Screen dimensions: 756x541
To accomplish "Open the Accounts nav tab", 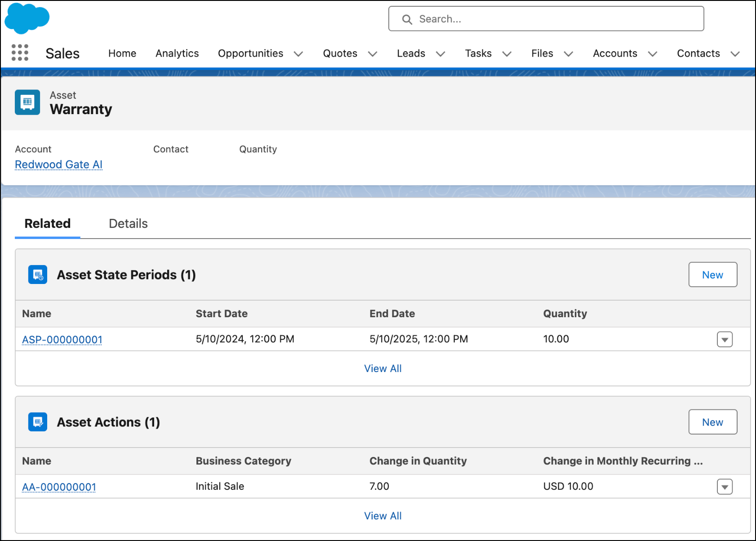I will coord(615,53).
